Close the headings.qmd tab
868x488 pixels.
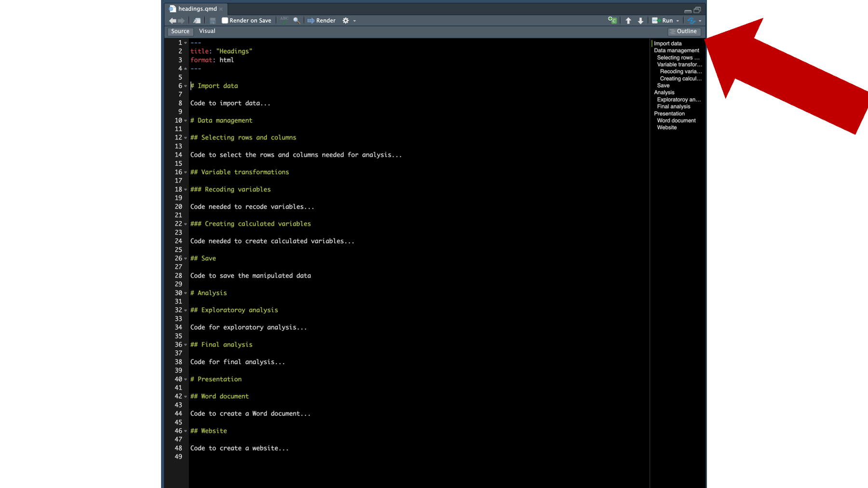[221, 9]
